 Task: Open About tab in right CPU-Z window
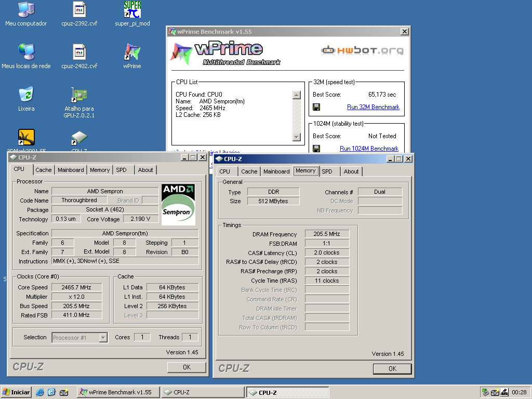[x=351, y=171]
